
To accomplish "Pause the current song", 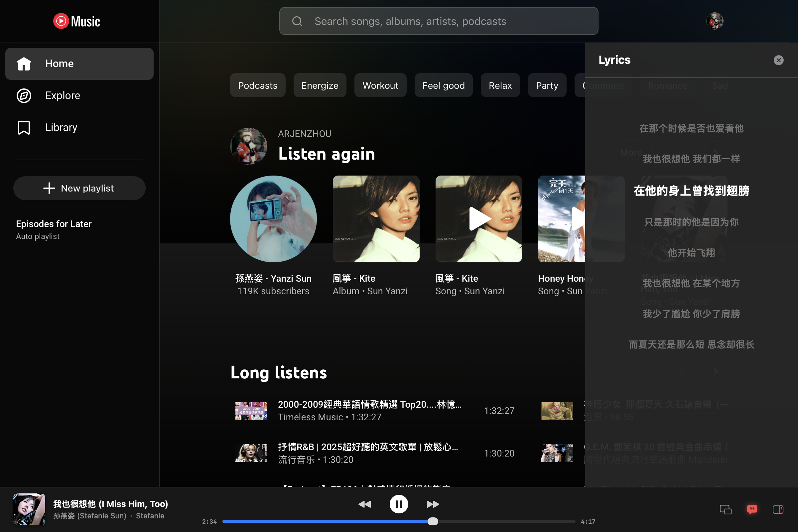I will 399,504.
